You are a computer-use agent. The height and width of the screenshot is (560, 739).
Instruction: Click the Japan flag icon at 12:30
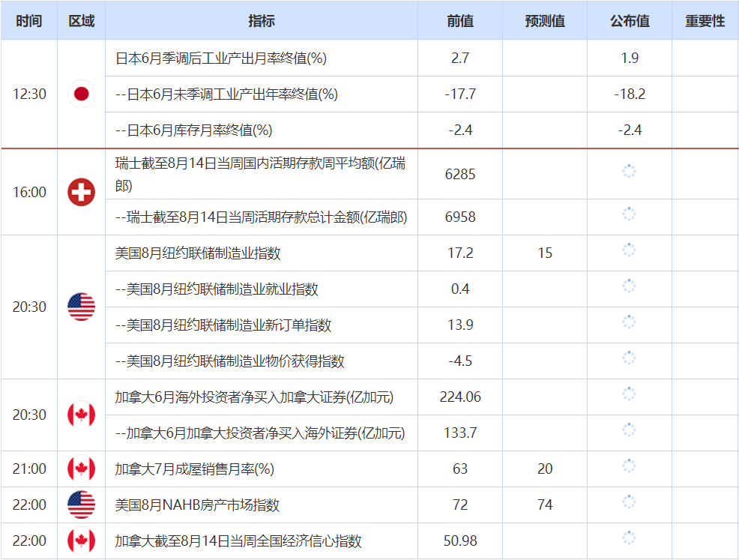(81, 94)
